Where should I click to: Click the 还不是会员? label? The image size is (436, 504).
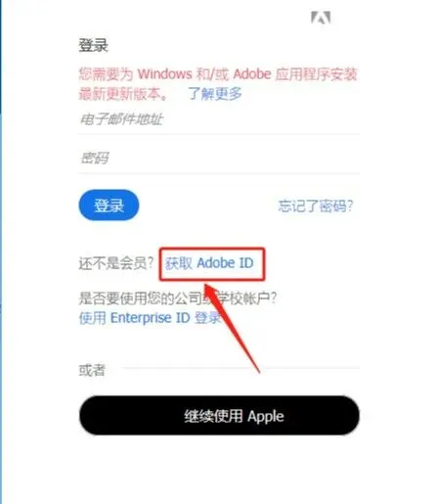click(116, 263)
